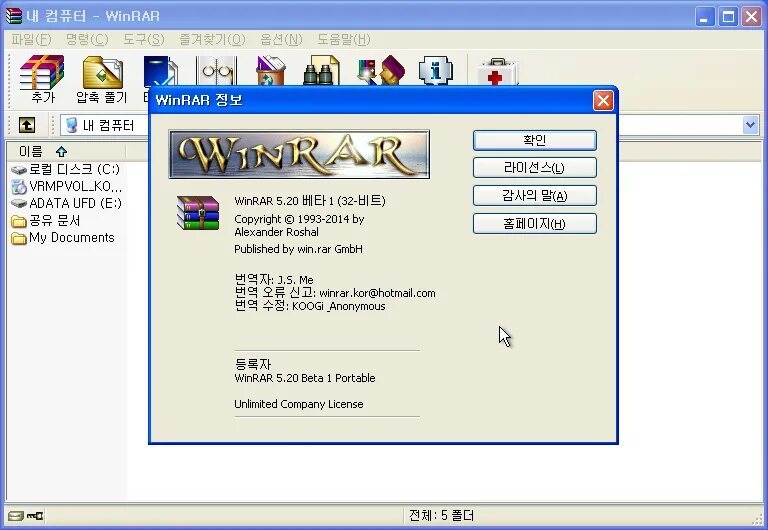Click the WinRAR logo banner
768x530 pixels.
[299, 154]
